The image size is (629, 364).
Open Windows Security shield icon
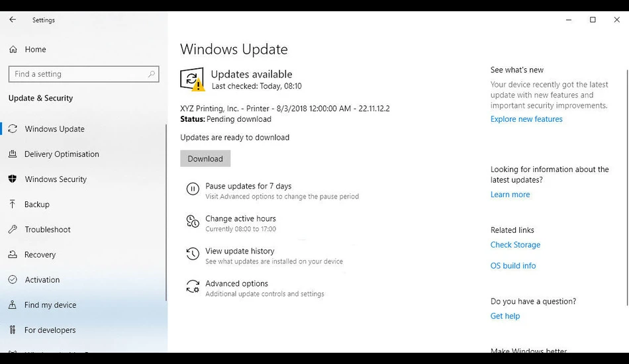[13, 179]
